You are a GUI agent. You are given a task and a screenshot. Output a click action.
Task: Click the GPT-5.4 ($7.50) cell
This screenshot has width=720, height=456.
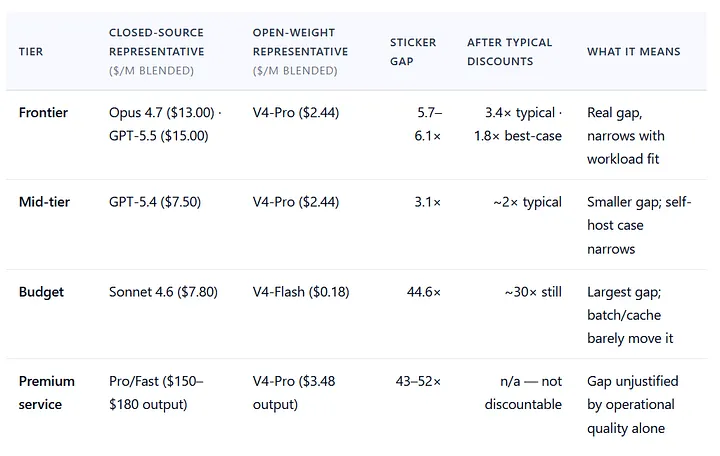(155, 202)
